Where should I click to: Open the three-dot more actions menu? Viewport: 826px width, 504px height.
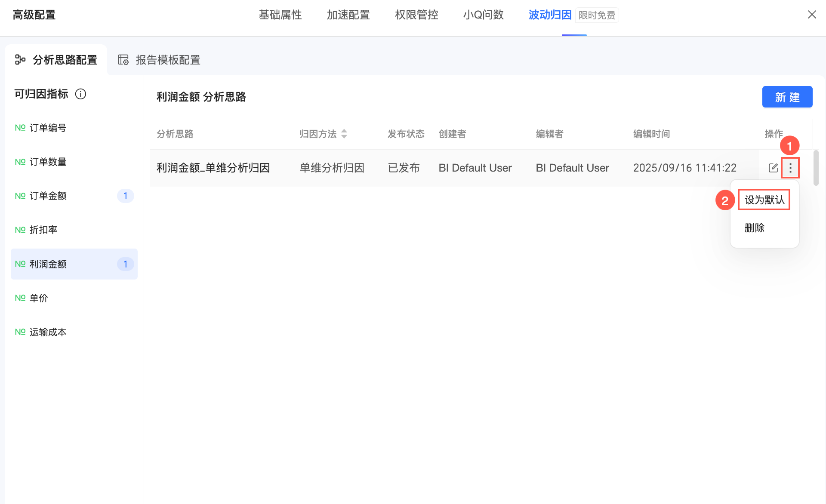click(x=790, y=168)
